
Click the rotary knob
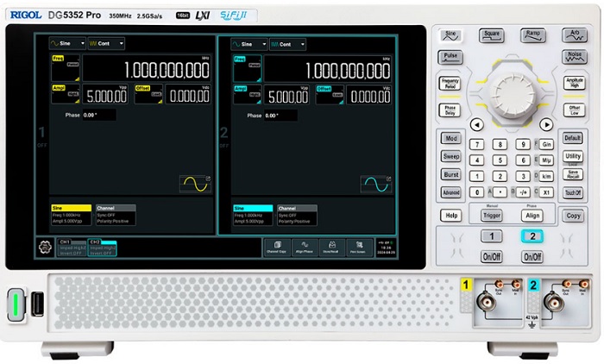tap(513, 94)
